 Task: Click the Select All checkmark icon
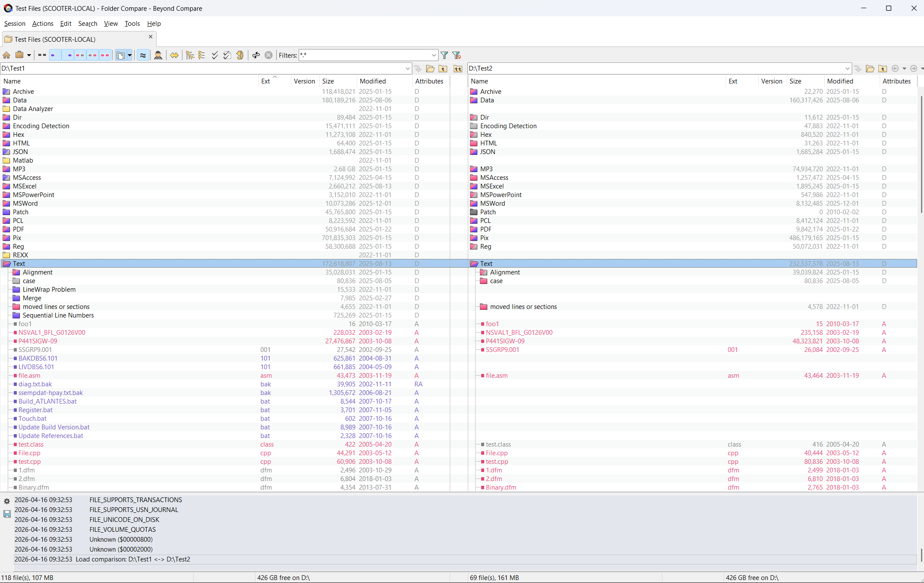point(215,55)
